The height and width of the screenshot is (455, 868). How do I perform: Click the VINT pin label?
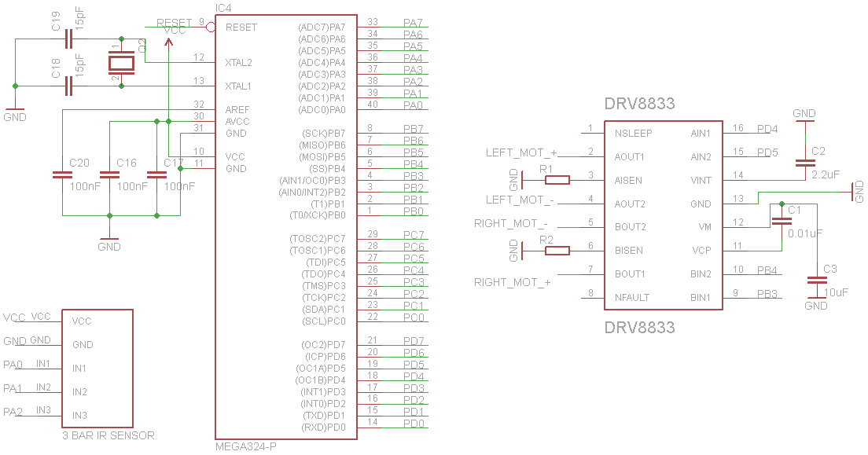tap(701, 181)
